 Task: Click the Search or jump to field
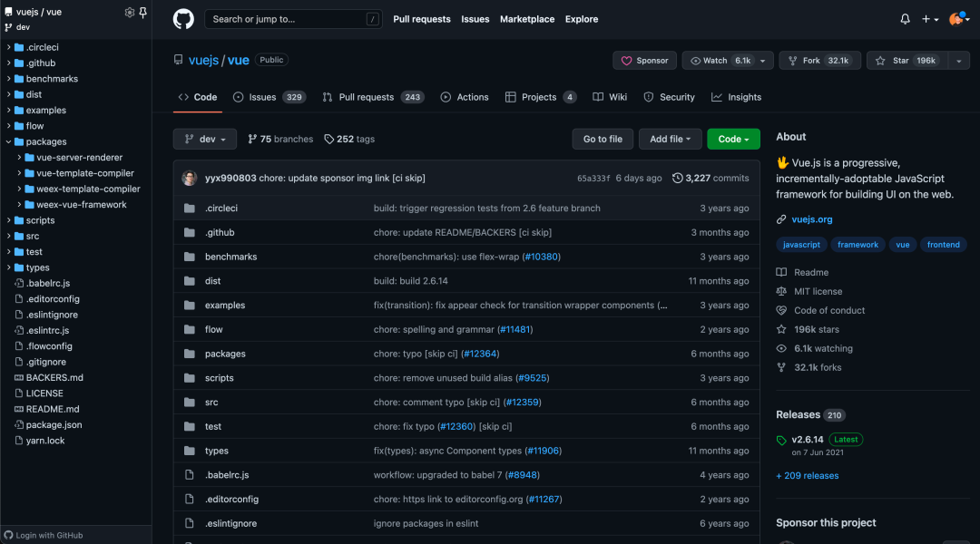[x=293, y=19]
